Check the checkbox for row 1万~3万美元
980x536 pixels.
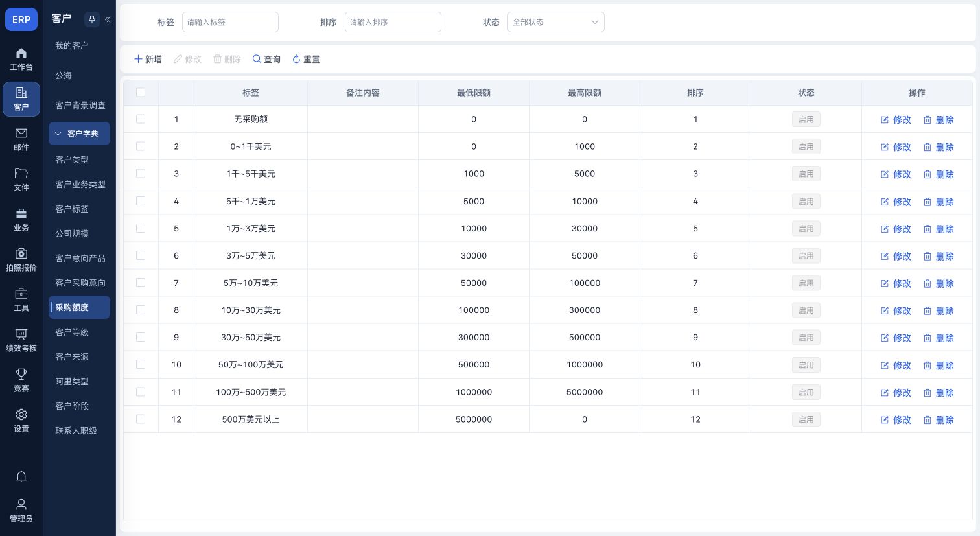click(x=141, y=228)
